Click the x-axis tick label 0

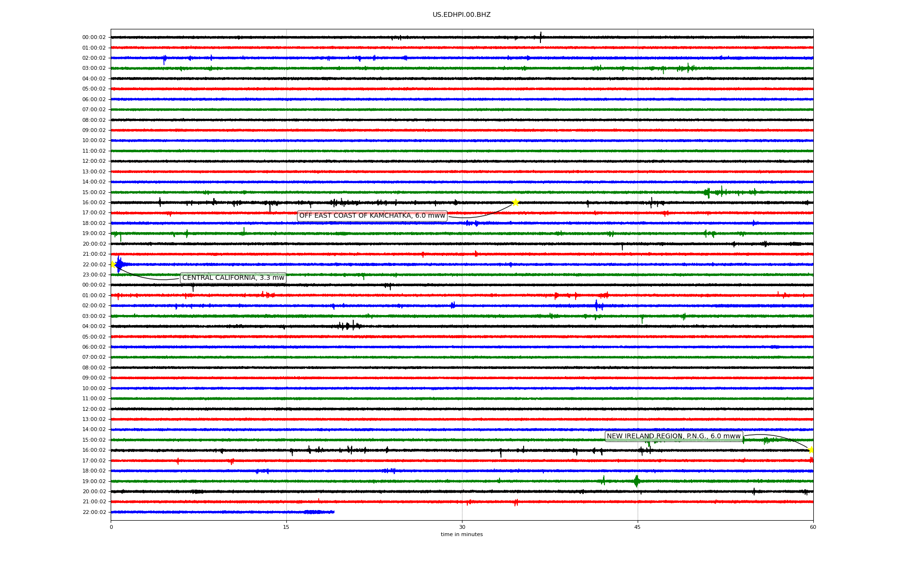pos(111,527)
